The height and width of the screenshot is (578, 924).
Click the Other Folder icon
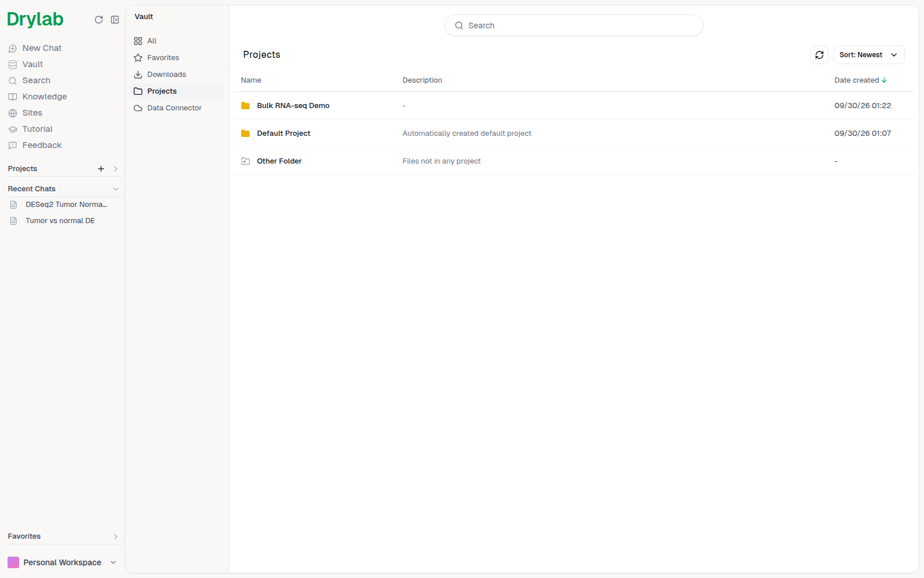coord(245,161)
